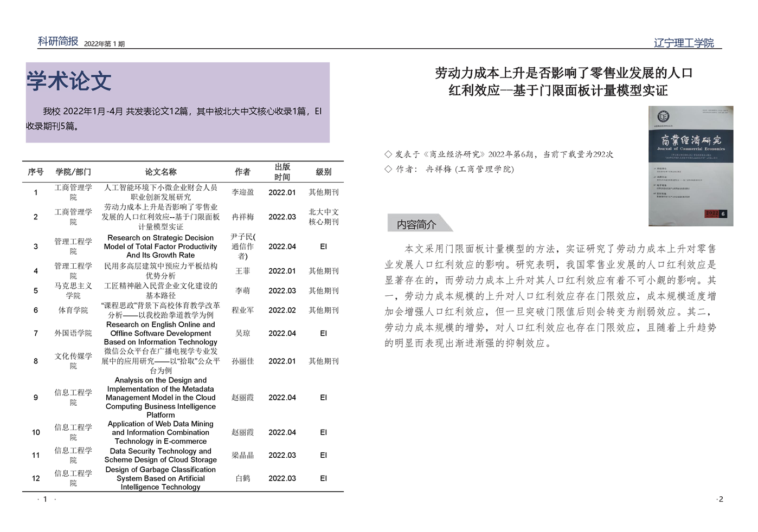Click the 级别 column header
This screenshot has width=758, height=532.
pos(324,172)
